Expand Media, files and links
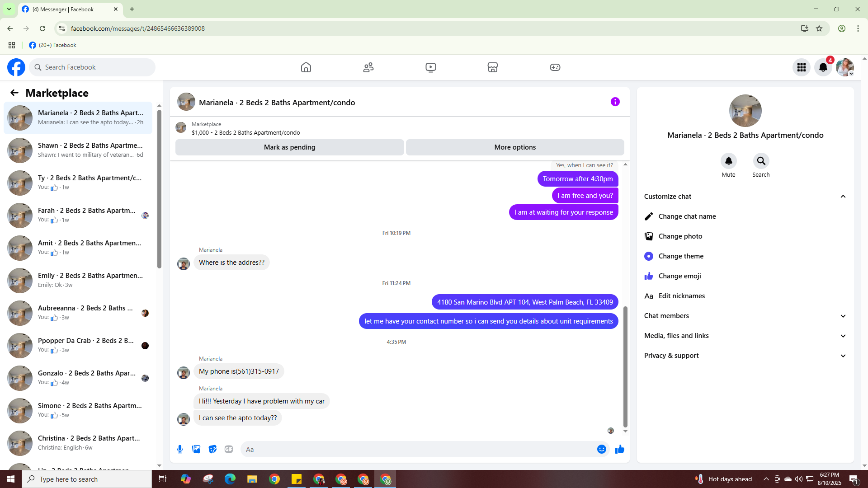Screen dimensions: 868x488 pyautogui.click(x=843, y=336)
